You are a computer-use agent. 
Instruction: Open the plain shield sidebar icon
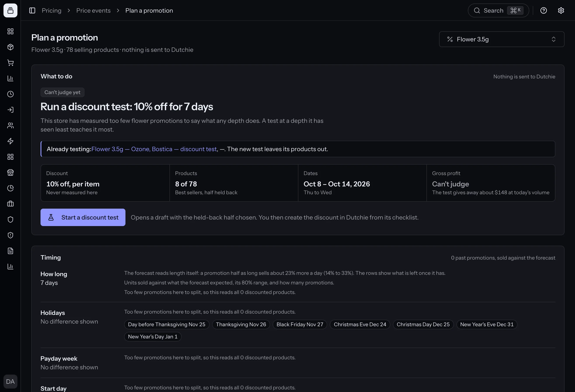[x=10, y=219]
